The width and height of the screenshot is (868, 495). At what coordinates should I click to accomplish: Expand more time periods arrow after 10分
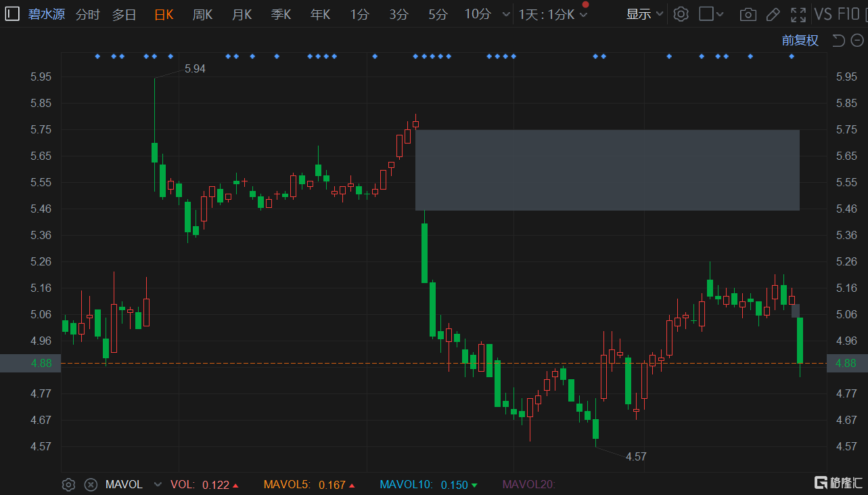[x=506, y=14]
